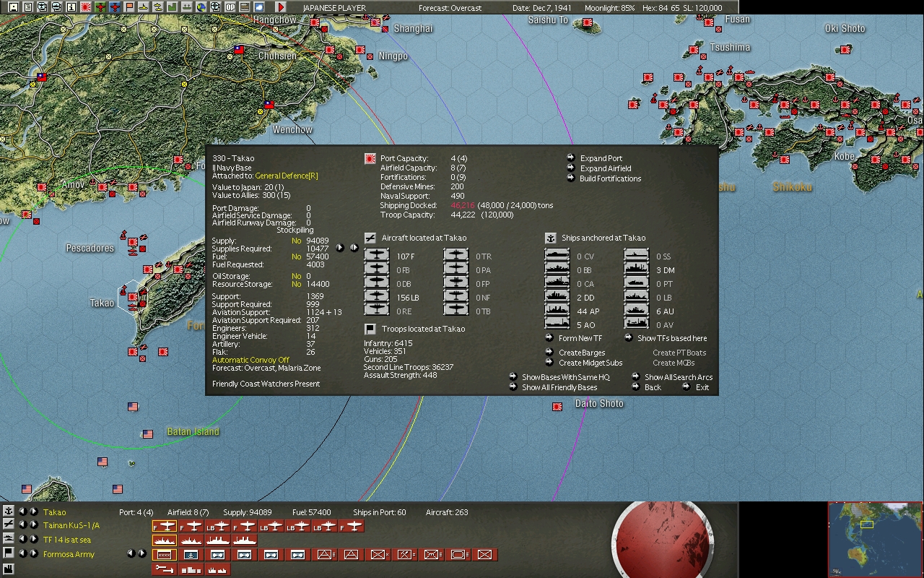924x578 pixels.
Task: Toggle Supply stockpiling 'No' setting
Action: [x=297, y=241]
